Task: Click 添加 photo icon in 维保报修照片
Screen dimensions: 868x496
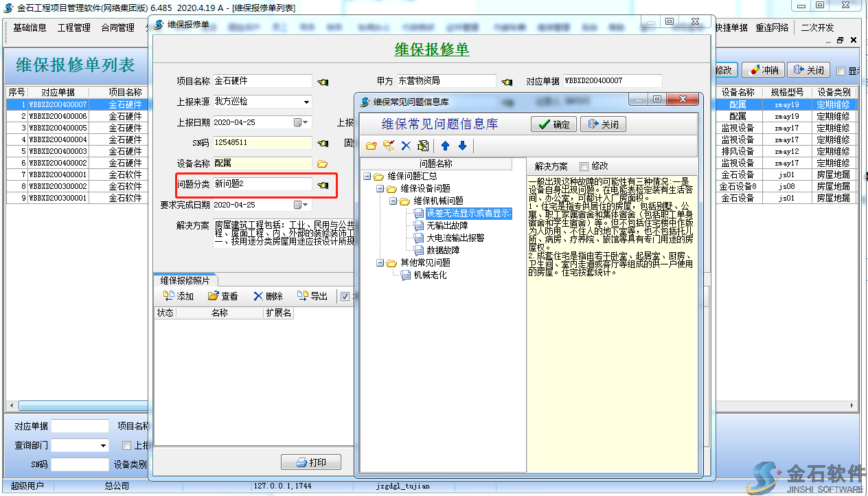Action: pos(168,296)
